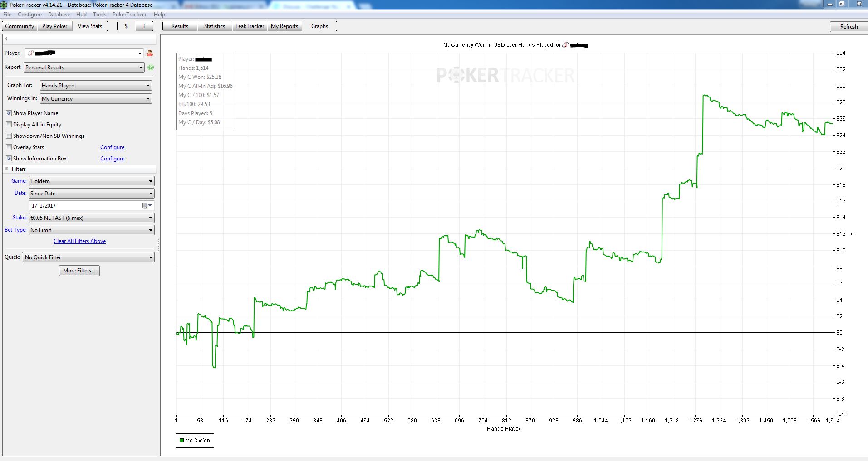Click the $-10 y-axis label
This screenshot has width=868, height=461.
[x=842, y=415]
